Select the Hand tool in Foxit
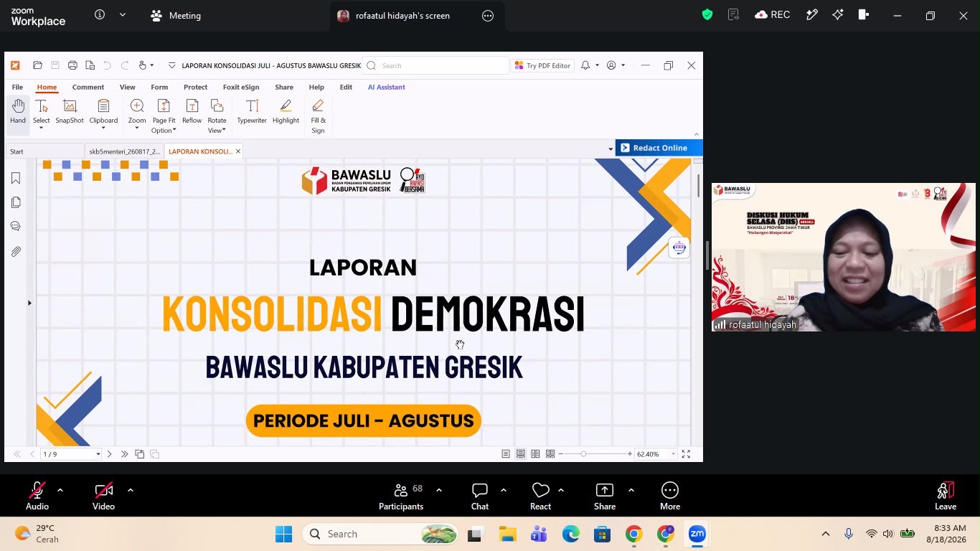 [18, 113]
